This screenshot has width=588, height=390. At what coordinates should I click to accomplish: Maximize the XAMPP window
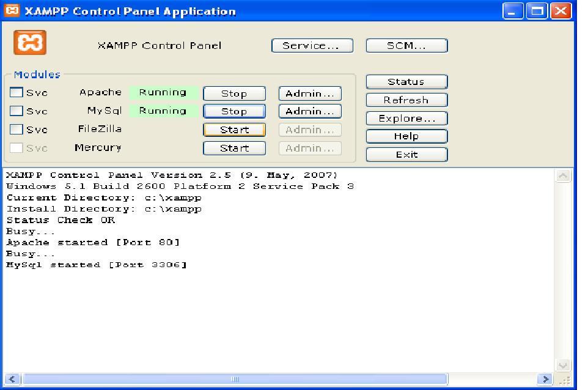coord(537,11)
